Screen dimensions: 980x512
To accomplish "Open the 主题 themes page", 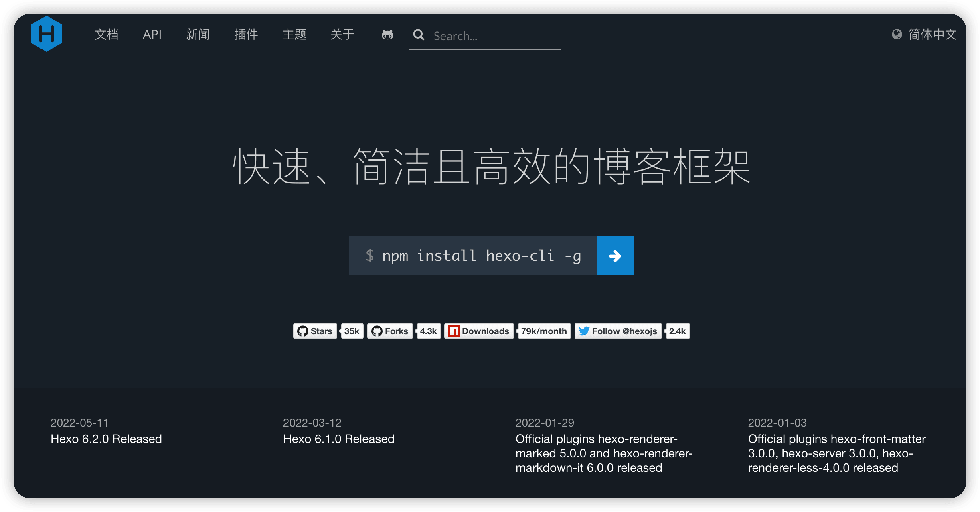I will coord(294,35).
